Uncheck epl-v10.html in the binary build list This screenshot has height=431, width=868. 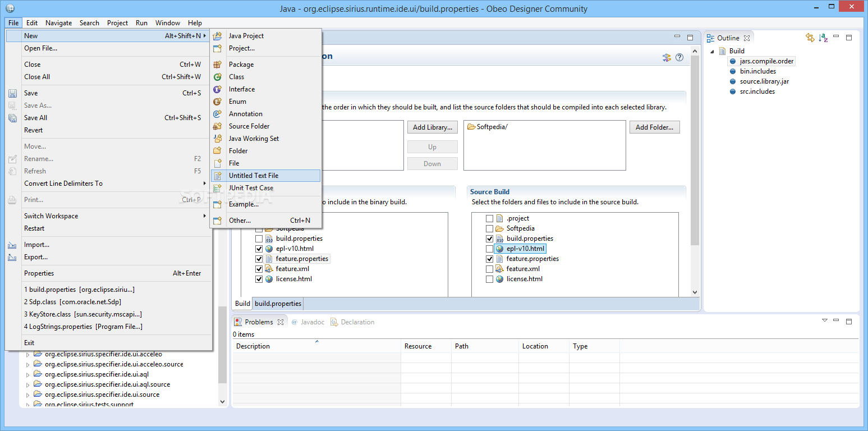point(259,249)
